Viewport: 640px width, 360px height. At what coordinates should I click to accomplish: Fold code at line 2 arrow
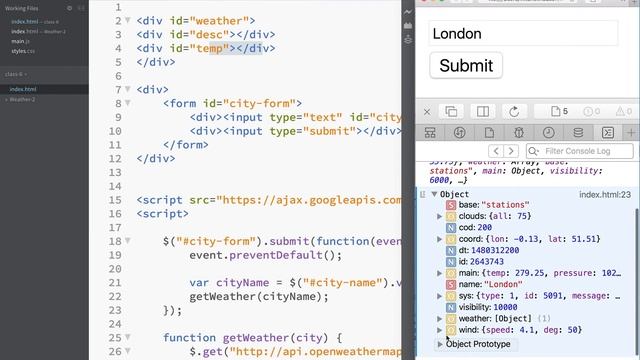[128, 20]
